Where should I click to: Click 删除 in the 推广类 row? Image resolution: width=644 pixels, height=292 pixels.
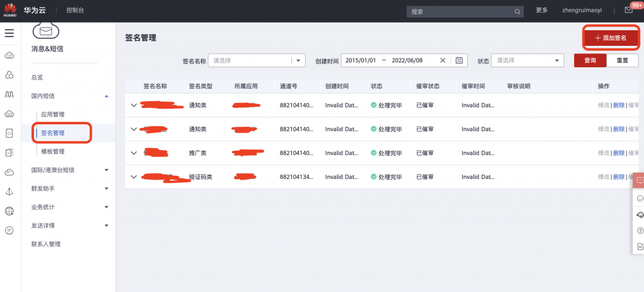pyautogui.click(x=619, y=153)
